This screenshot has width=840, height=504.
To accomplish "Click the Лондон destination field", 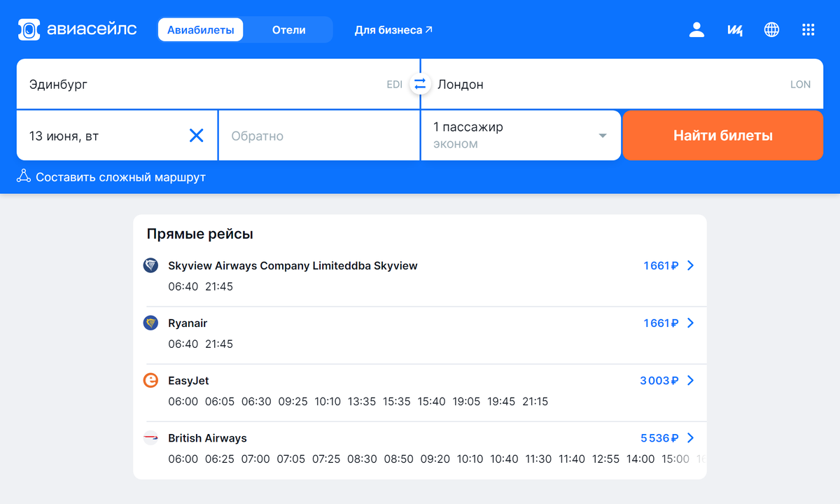I will pos(622,84).
